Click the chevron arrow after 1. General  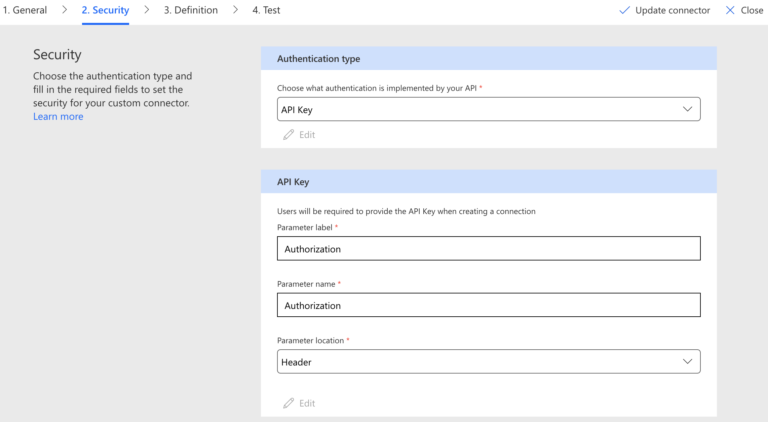pos(65,10)
